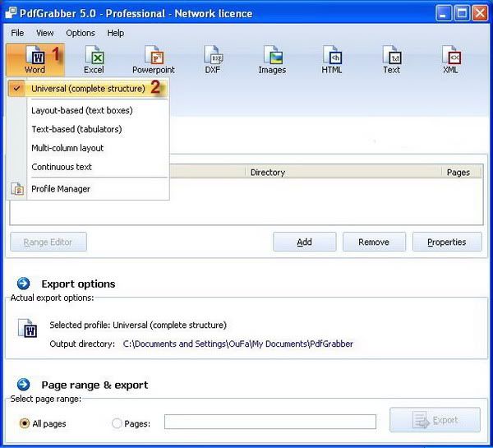Image resolution: width=493 pixels, height=448 pixels.
Task: Minimize the PdfGrabber window
Action: (x=444, y=13)
